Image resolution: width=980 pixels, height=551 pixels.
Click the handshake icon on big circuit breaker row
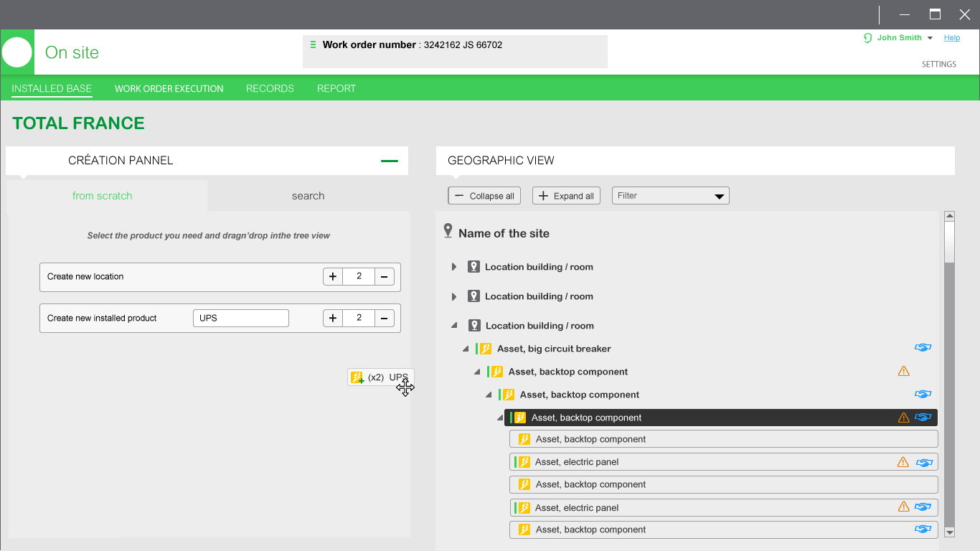click(x=923, y=348)
